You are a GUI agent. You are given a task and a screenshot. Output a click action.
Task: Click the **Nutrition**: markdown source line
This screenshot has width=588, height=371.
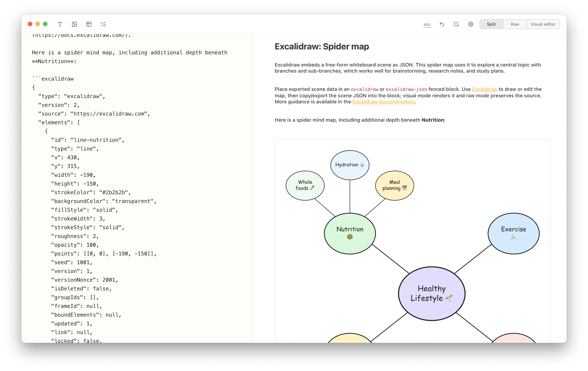click(x=54, y=61)
